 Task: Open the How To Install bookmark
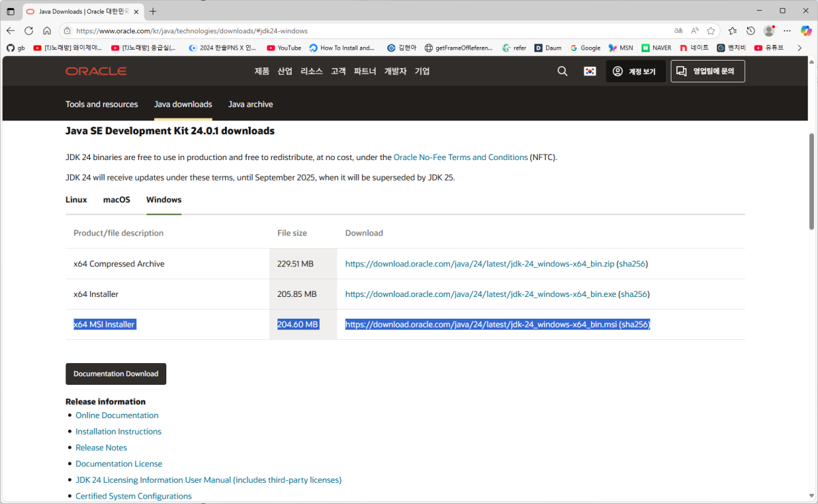342,48
